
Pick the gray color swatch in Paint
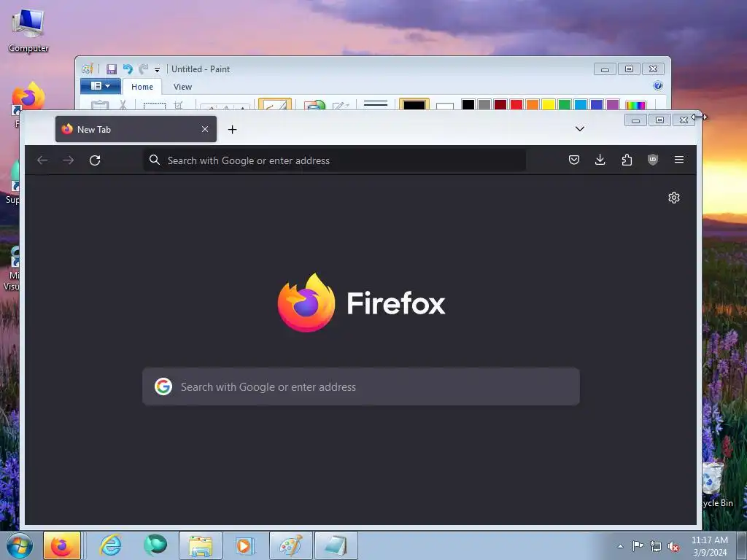click(x=484, y=104)
